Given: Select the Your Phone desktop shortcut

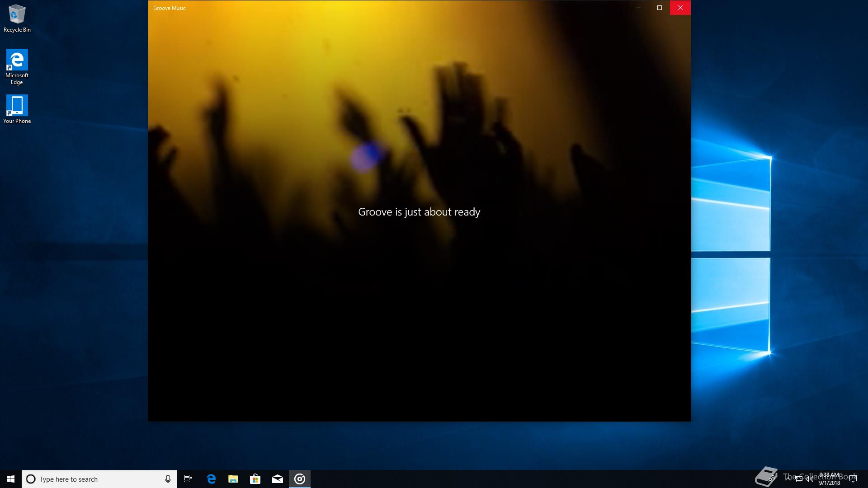Looking at the screenshot, I should click(17, 109).
